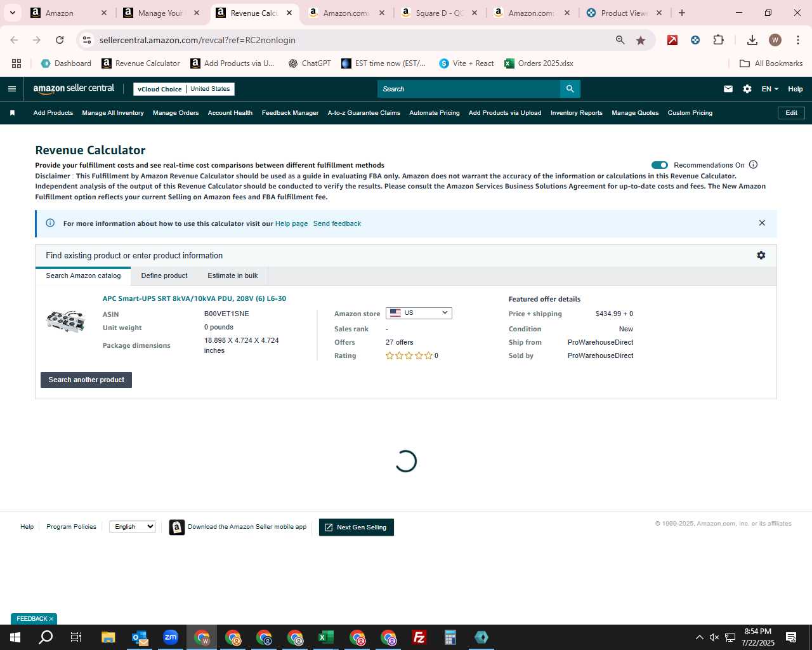Viewport: 812px width, 650px height.
Task: Open tab search dropdown arrow
Action: tap(12, 13)
